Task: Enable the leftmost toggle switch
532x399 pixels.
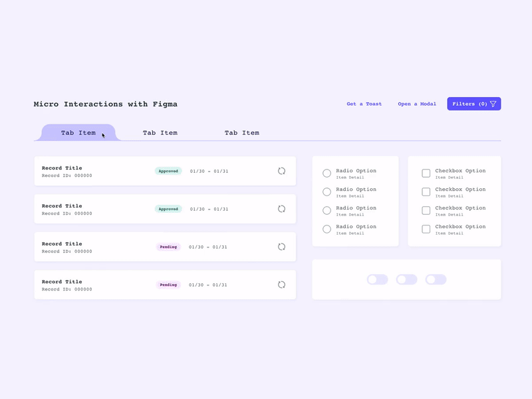Action: 377,279
